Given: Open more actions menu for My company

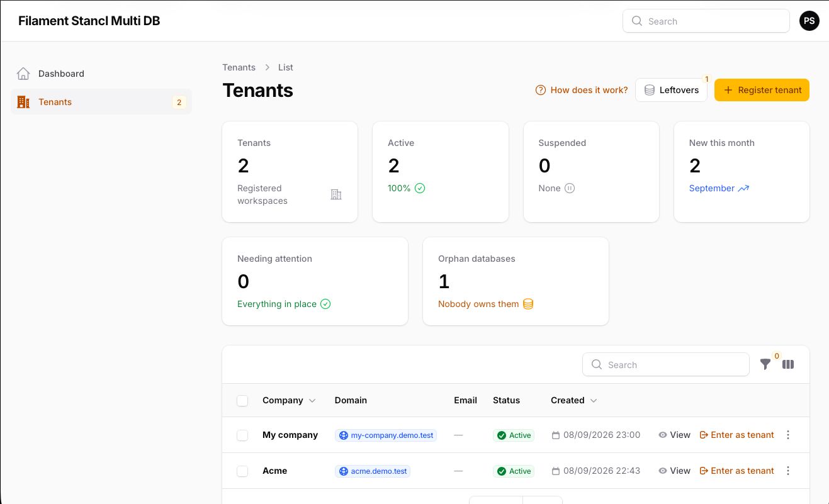Looking at the screenshot, I should [x=788, y=435].
